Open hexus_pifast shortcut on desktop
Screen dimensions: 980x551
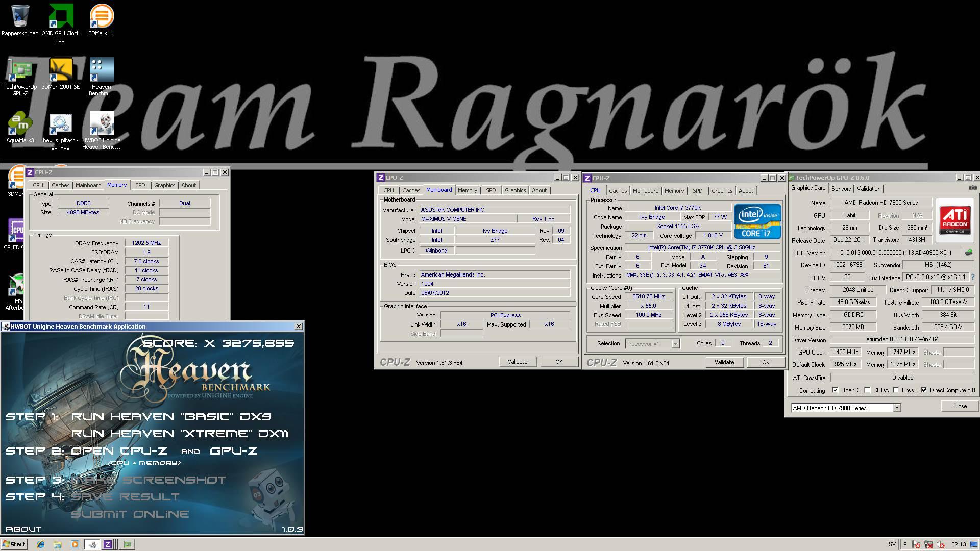[61, 131]
